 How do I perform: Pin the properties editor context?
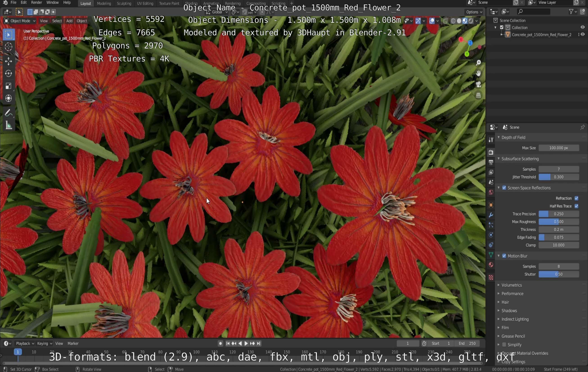coord(582,127)
